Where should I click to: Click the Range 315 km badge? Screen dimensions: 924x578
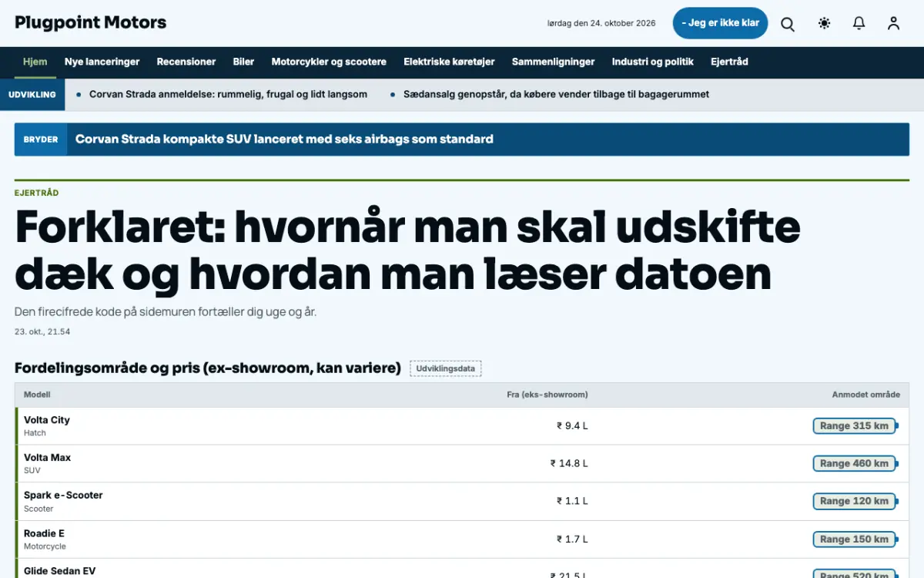(x=855, y=426)
